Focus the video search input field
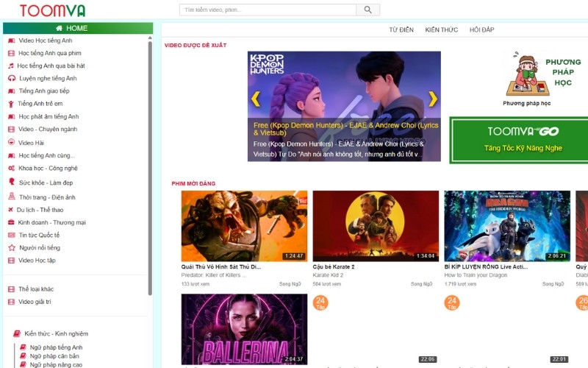Image resolution: width=588 pixels, height=368 pixels. 268,10
